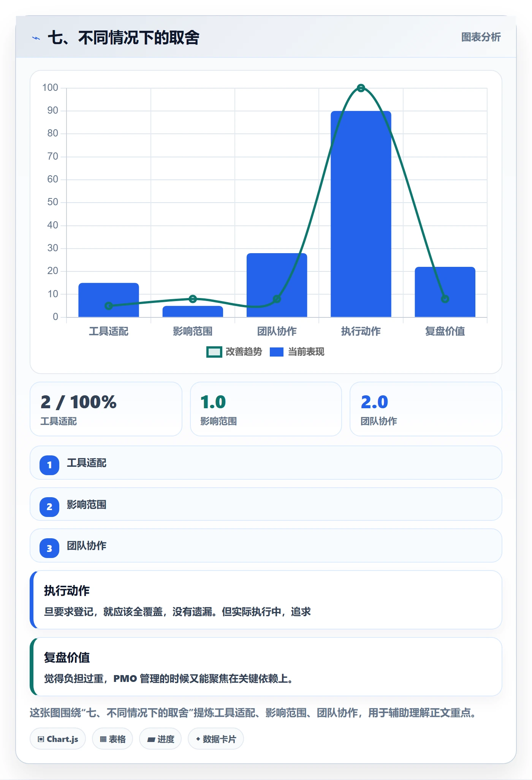Open the 1.0 影响范围 stat card

266,409
